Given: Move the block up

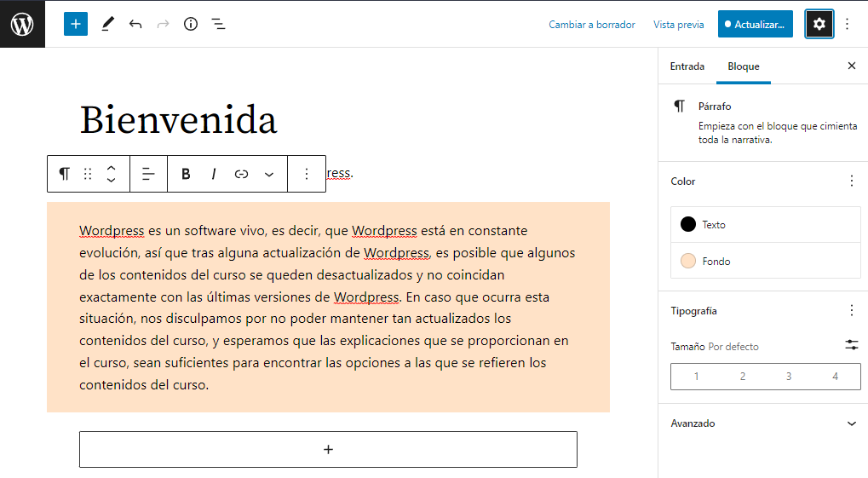Looking at the screenshot, I should click(x=111, y=168).
